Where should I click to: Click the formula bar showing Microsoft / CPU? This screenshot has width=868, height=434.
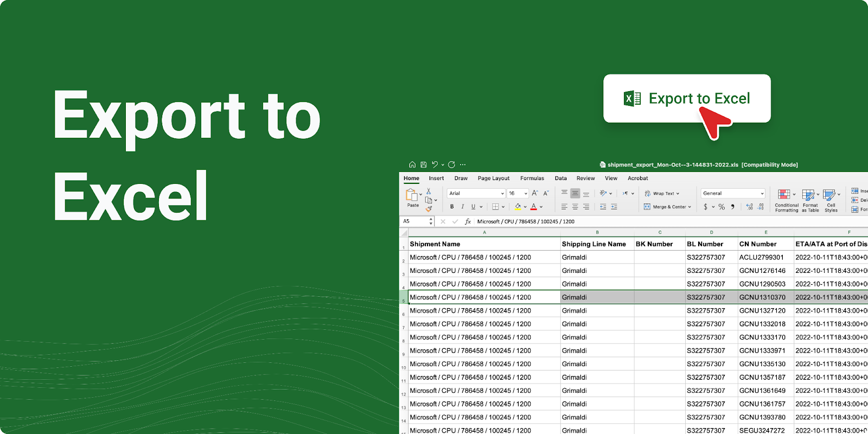671,221
